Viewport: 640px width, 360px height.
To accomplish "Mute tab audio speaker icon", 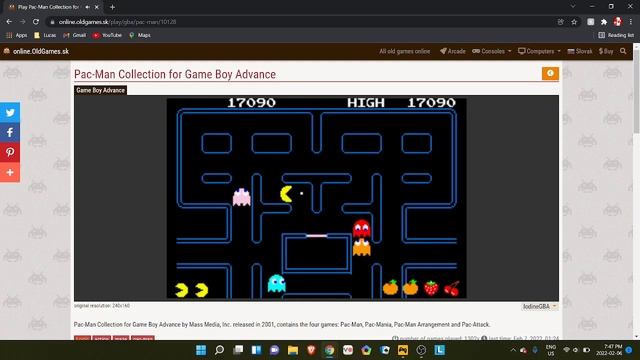I will (87, 7).
